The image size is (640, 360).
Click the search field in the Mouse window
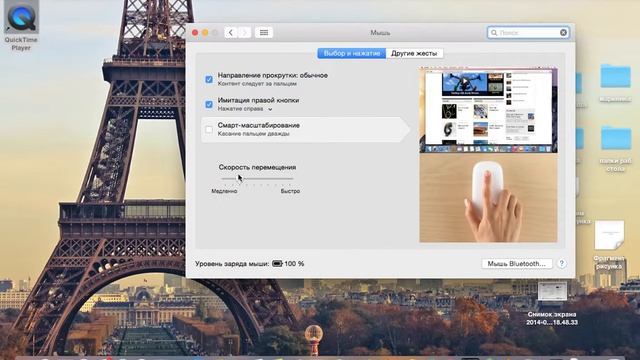(x=528, y=33)
